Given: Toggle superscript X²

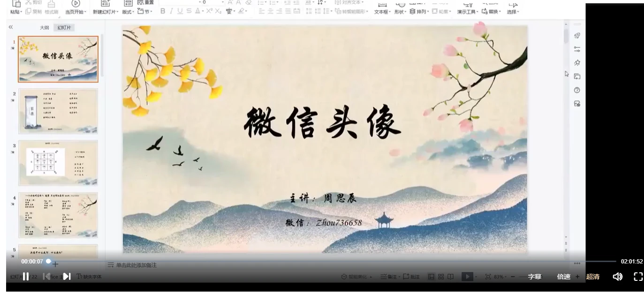Looking at the screenshot, I should pyautogui.click(x=209, y=11).
